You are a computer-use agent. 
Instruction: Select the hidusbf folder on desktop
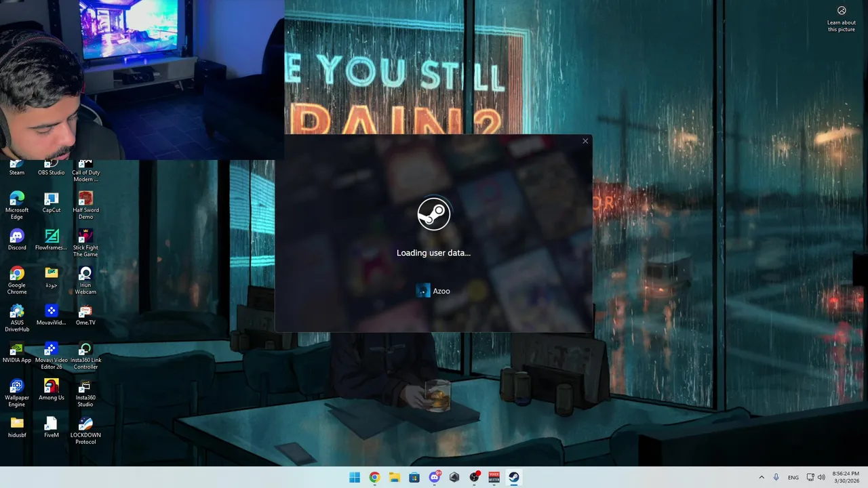click(17, 428)
